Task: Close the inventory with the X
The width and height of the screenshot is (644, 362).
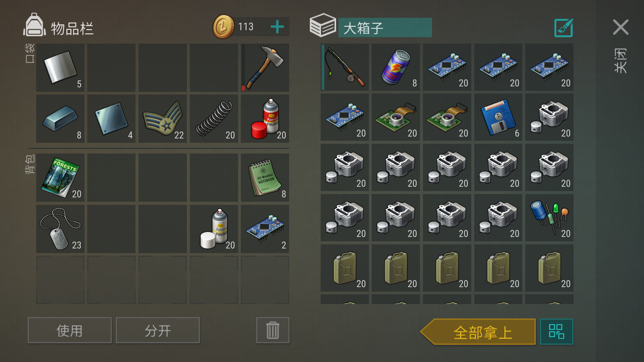Action: pyautogui.click(x=621, y=27)
